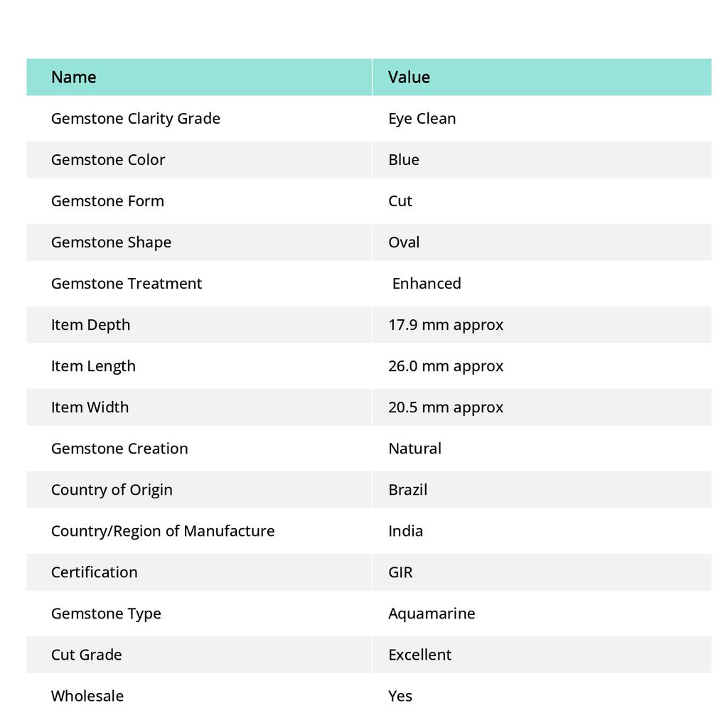Click the 20.5 mm approx width value
The image size is (728, 728).
tap(446, 407)
